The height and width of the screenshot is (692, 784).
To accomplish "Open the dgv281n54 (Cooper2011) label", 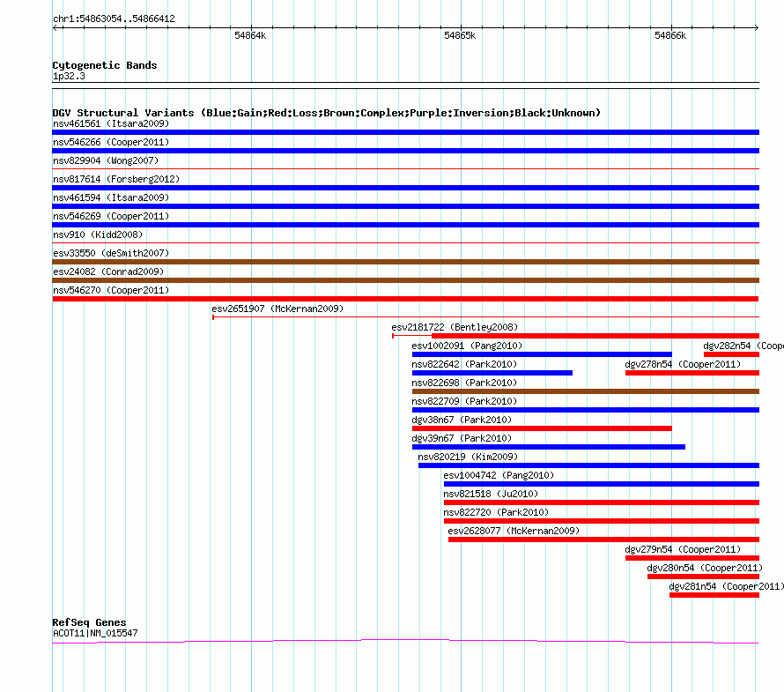I will click(x=727, y=586).
